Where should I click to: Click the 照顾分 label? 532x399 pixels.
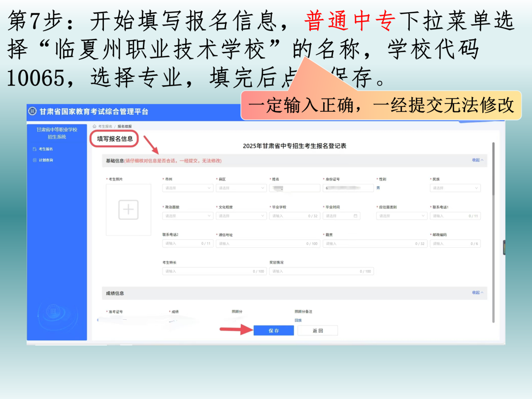pyautogui.click(x=237, y=311)
